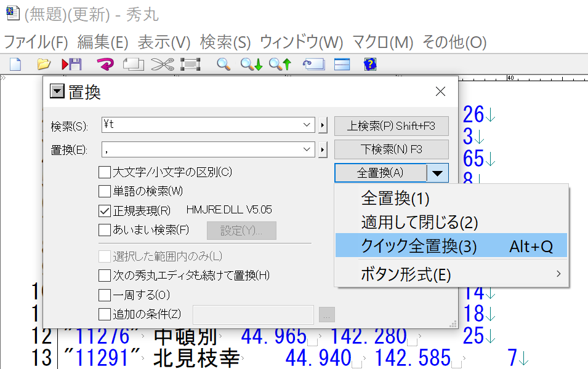
Task: Open the 編集(E) menu
Action: (103, 42)
